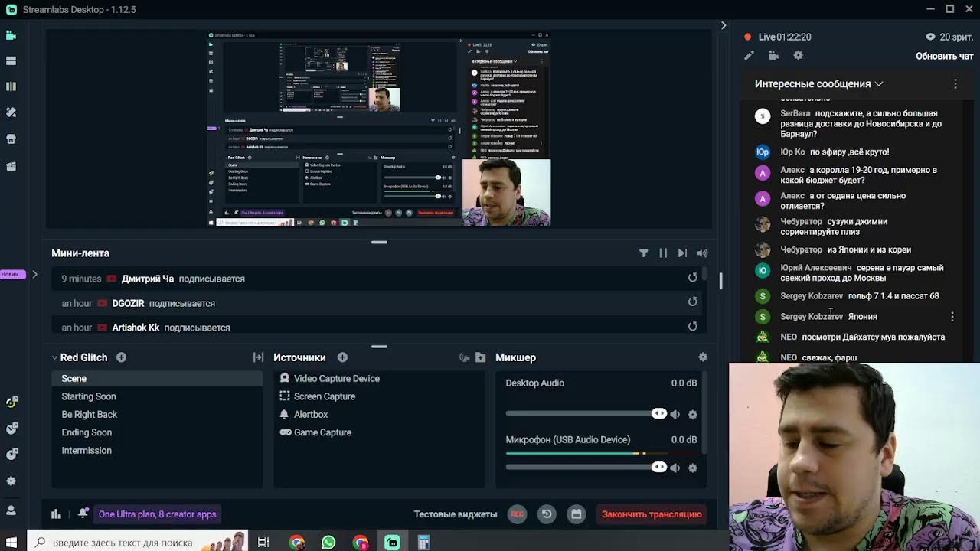980x551 pixels.
Task: Open the App Store icon in sidebar
Action: (x=11, y=139)
